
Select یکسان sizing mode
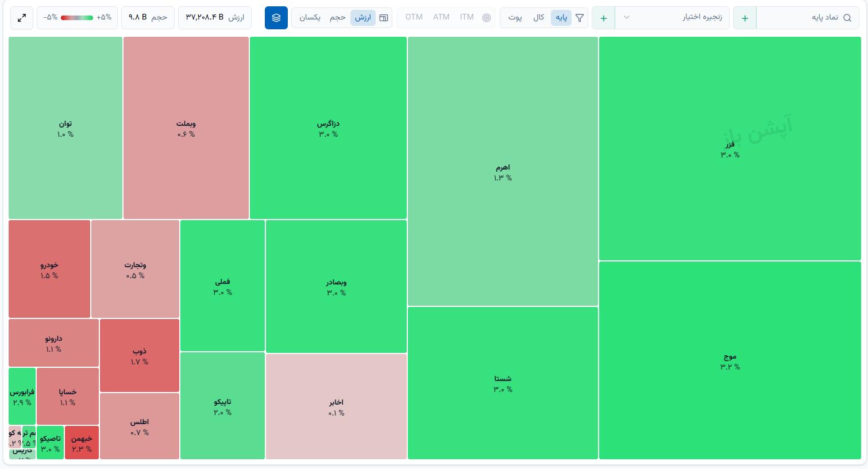click(x=310, y=18)
